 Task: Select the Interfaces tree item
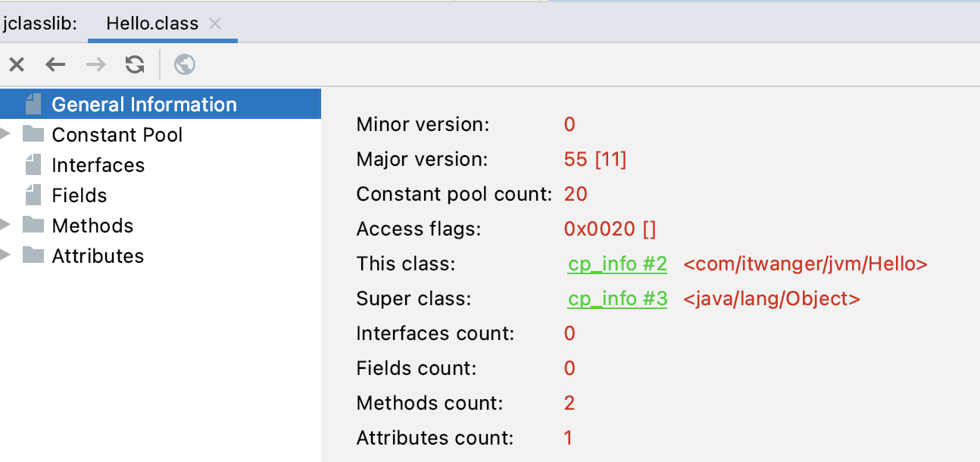[x=98, y=165]
